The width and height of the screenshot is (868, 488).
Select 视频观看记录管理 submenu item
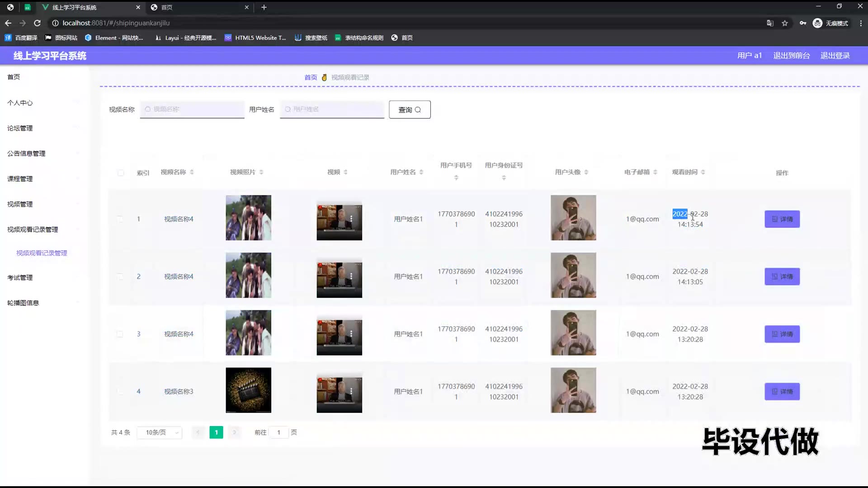[42, 253]
